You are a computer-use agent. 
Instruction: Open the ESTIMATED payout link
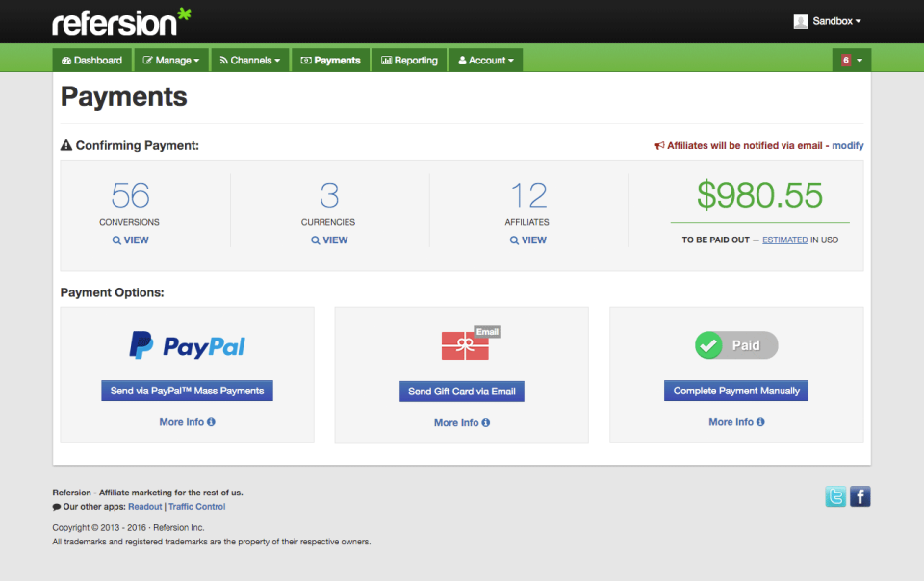coord(786,239)
